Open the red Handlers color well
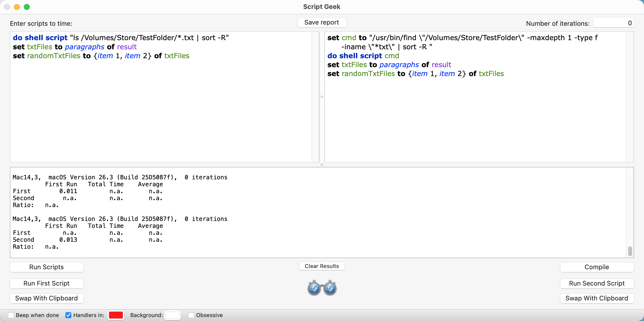 [x=116, y=315]
